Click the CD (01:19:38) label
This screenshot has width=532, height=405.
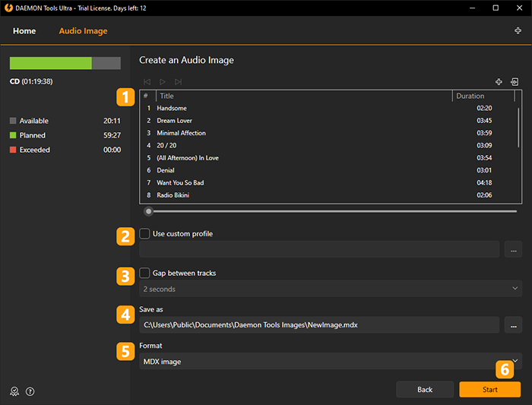(x=31, y=81)
